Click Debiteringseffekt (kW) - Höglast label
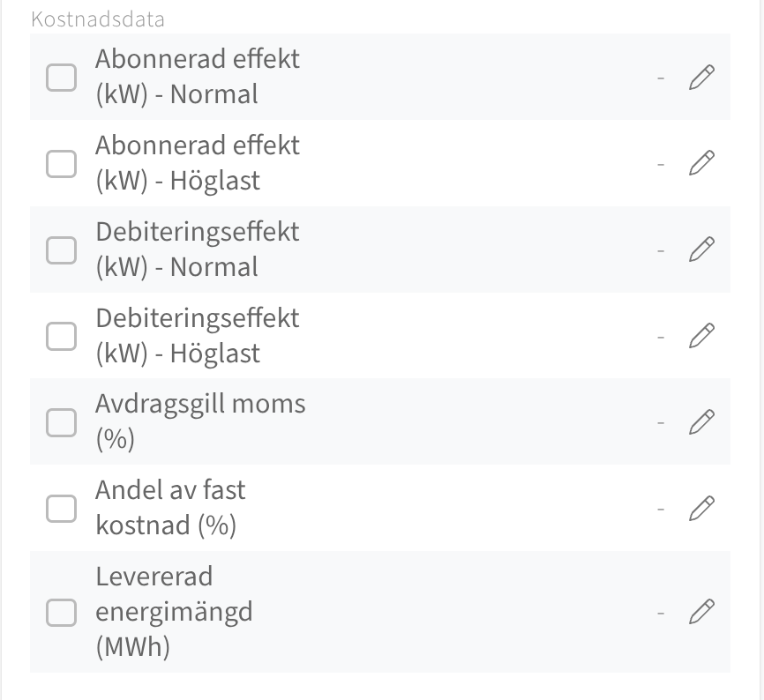This screenshot has height=700, width=764. click(x=197, y=336)
